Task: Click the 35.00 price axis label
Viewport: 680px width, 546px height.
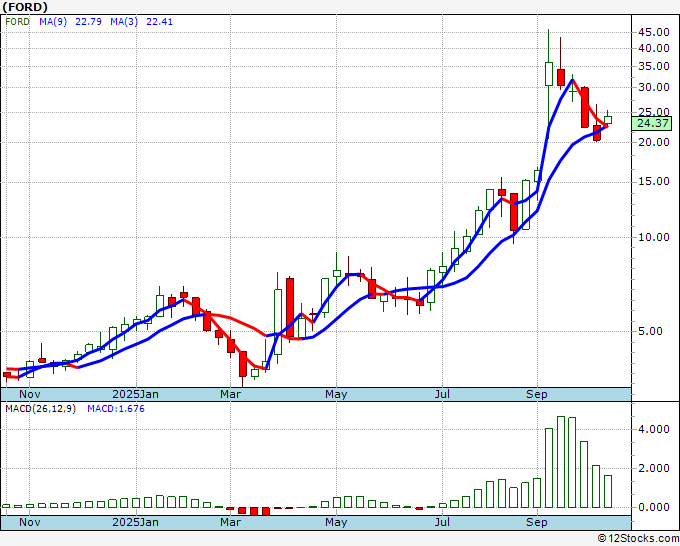Action: click(654, 67)
